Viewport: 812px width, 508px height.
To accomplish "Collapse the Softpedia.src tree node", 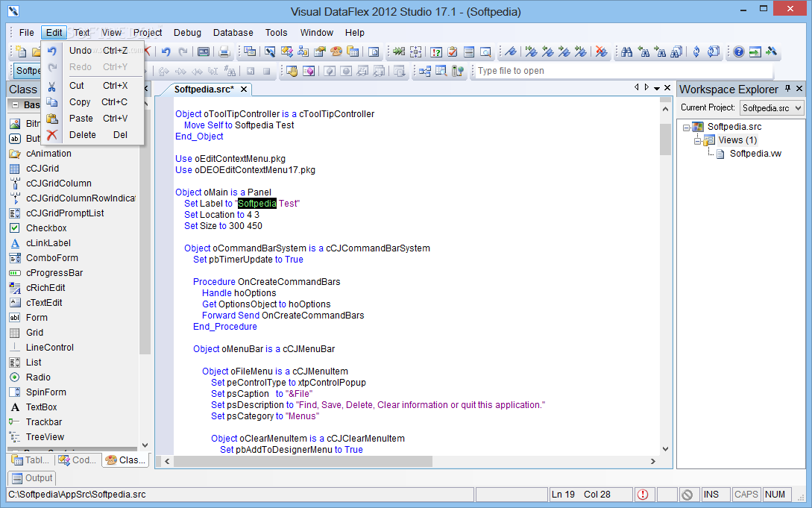I will 686,128.
